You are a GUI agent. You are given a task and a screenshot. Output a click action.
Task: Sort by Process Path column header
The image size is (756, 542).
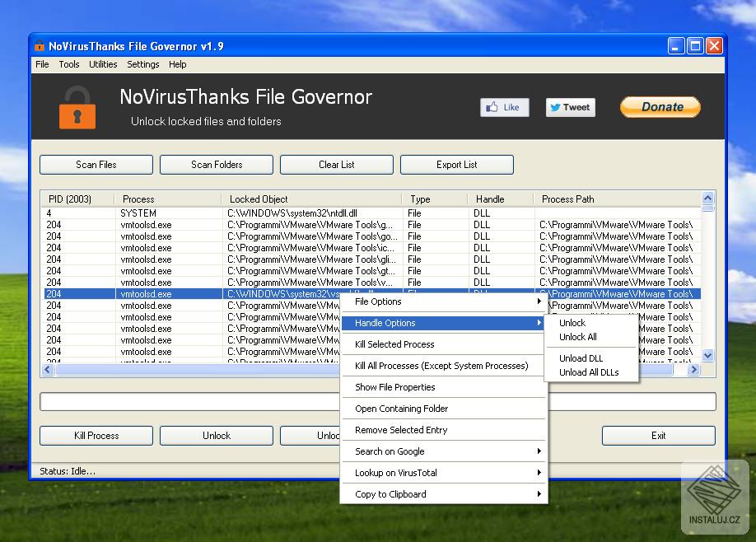click(x=618, y=199)
